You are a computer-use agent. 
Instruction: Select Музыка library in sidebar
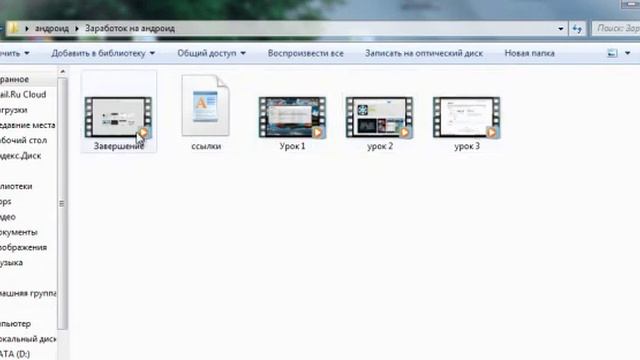tap(11, 262)
